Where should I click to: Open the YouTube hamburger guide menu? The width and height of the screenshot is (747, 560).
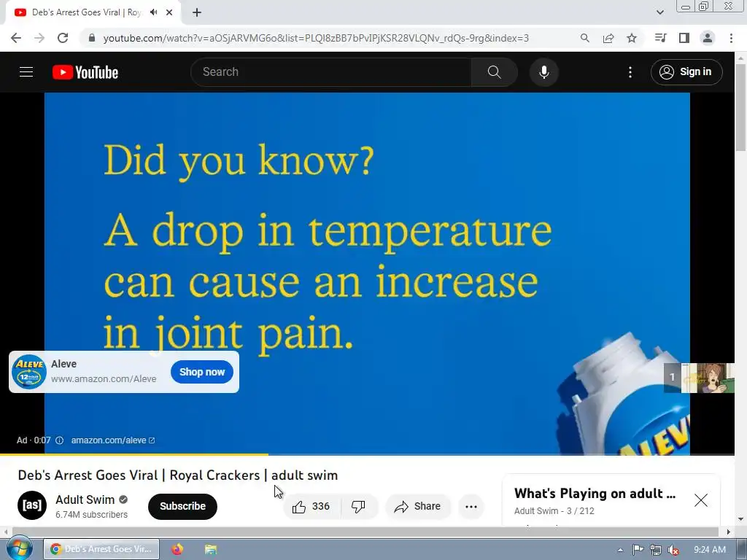[26, 72]
